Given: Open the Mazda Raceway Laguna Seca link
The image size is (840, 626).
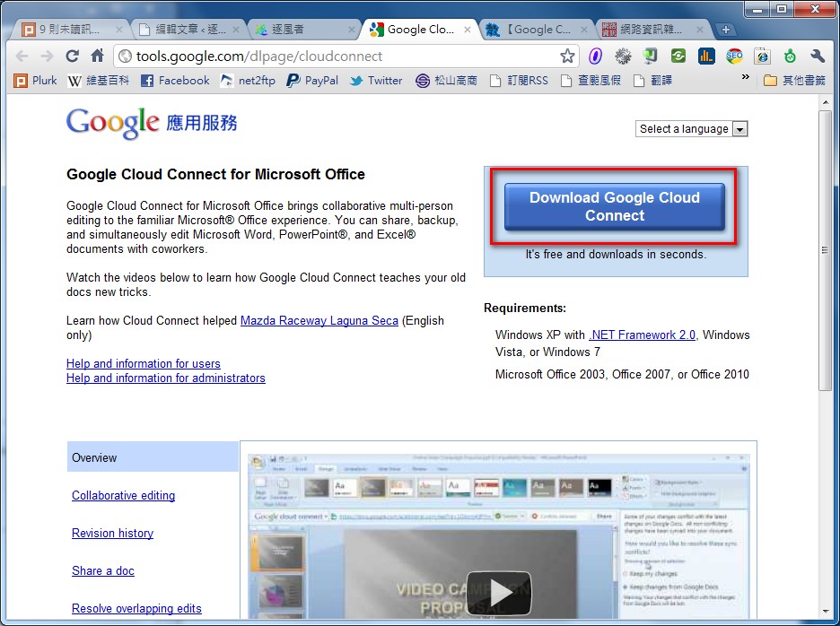Looking at the screenshot, I should (x=319, y=320).
